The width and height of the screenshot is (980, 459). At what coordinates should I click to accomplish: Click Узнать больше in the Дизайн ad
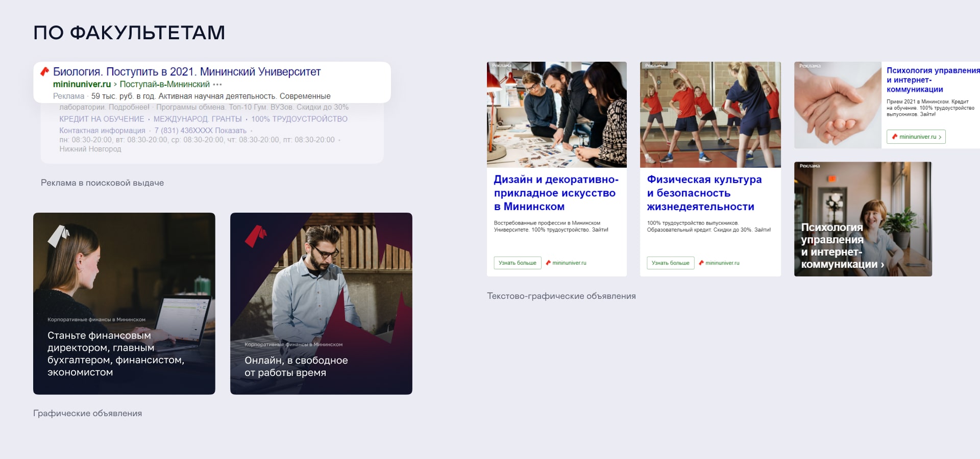click(518, 263)
